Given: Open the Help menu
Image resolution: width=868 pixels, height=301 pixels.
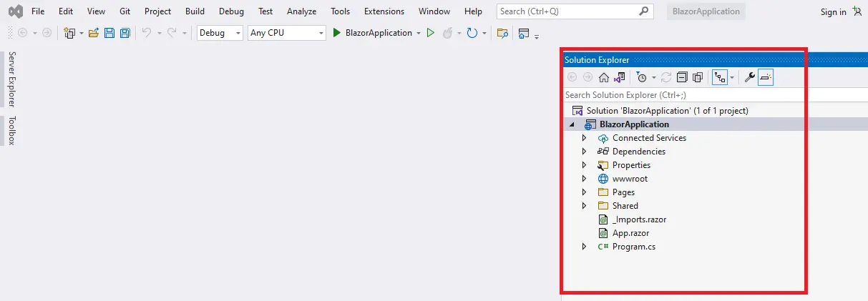Looking at the screenshot, I should [473, 11].
